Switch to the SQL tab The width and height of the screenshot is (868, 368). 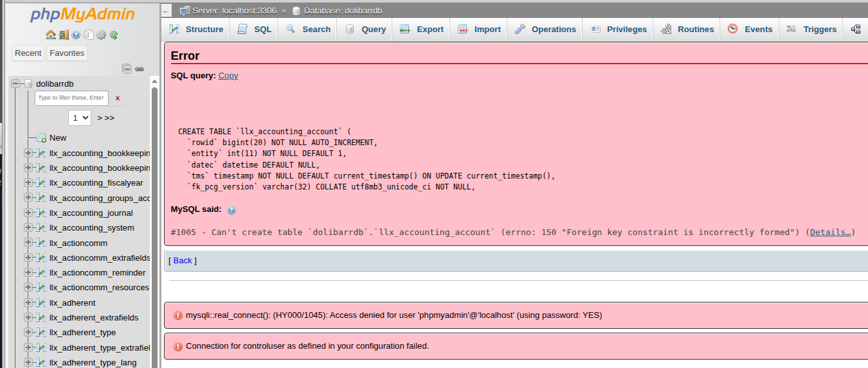[254, 29]
